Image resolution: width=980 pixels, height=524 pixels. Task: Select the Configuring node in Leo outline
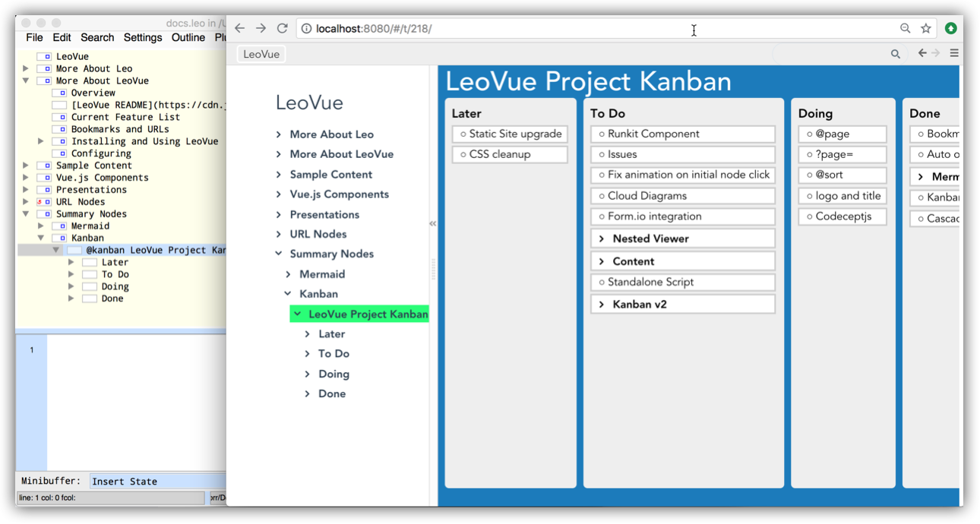point(101,153)
